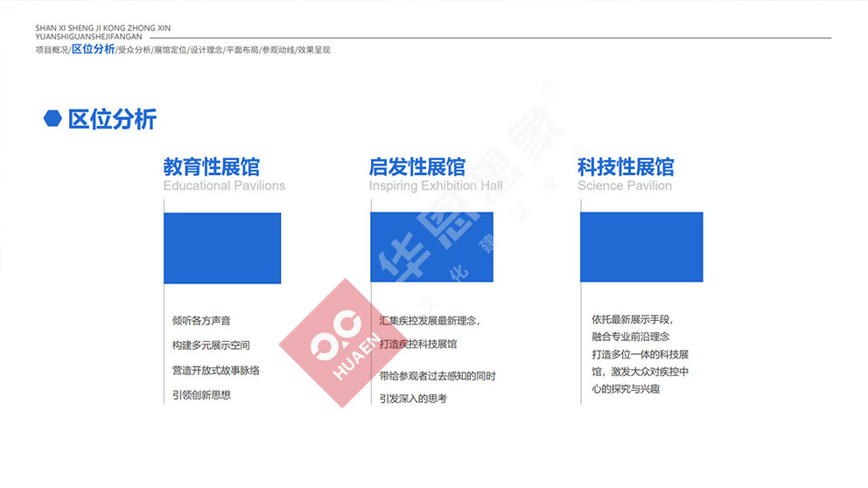Open 项目概况 in the top navigation
Viewport: 868px width, 488px height.
(x=51, y=50)
